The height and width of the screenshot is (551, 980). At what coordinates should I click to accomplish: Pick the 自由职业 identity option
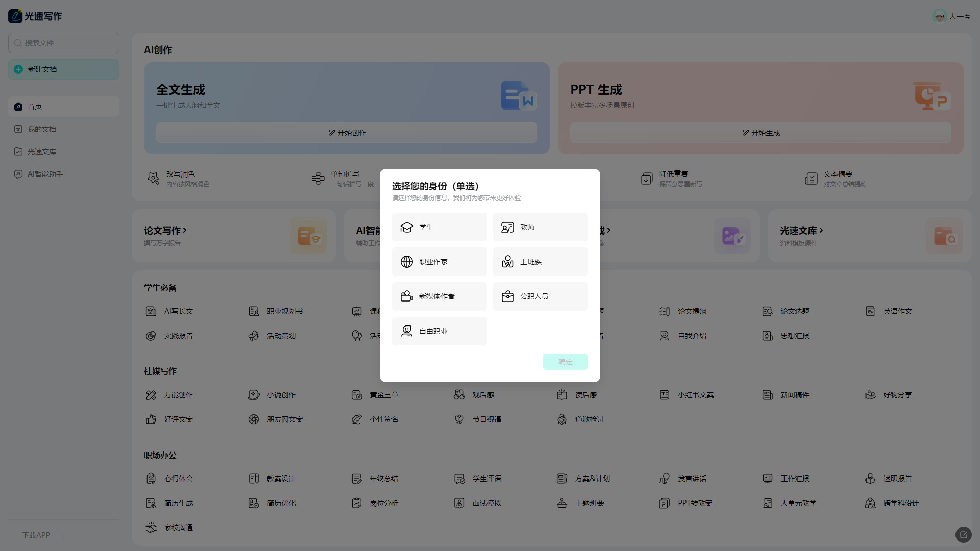pyautogui.click(x=439, y=331)
